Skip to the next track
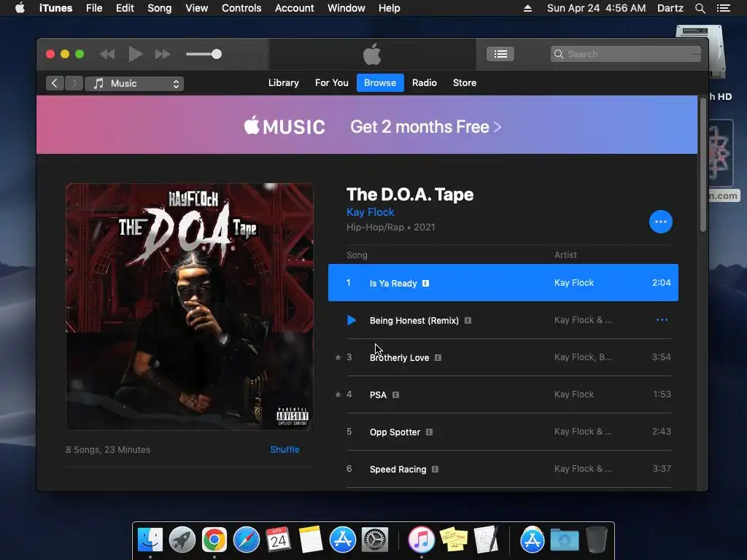 click(x=163, y=54)
